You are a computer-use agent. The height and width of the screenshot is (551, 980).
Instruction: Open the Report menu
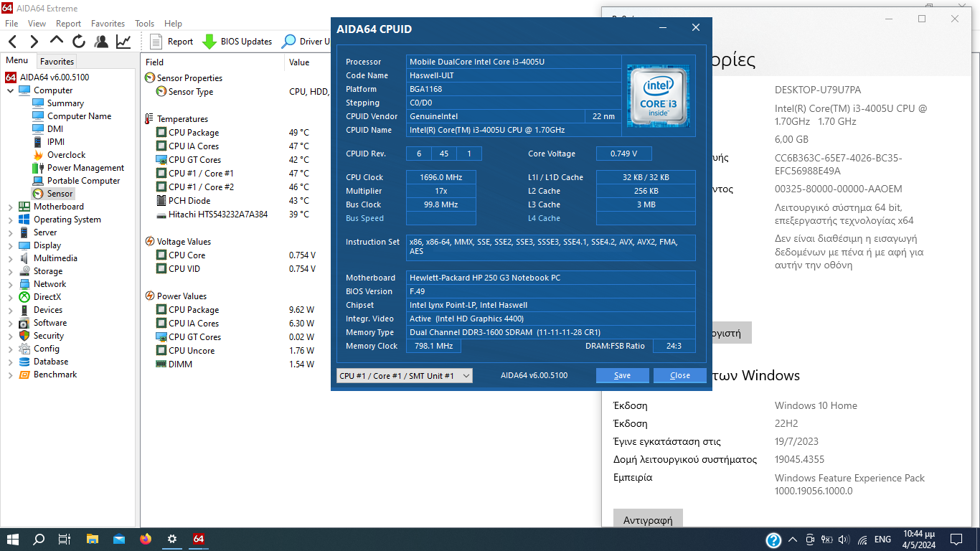coord(69,24)
